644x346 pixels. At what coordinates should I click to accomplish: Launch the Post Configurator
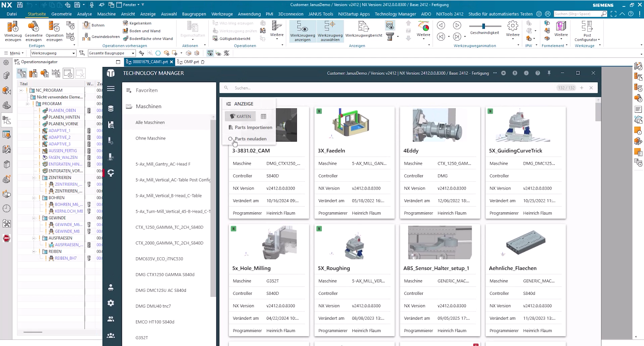(x=587, y=31)
